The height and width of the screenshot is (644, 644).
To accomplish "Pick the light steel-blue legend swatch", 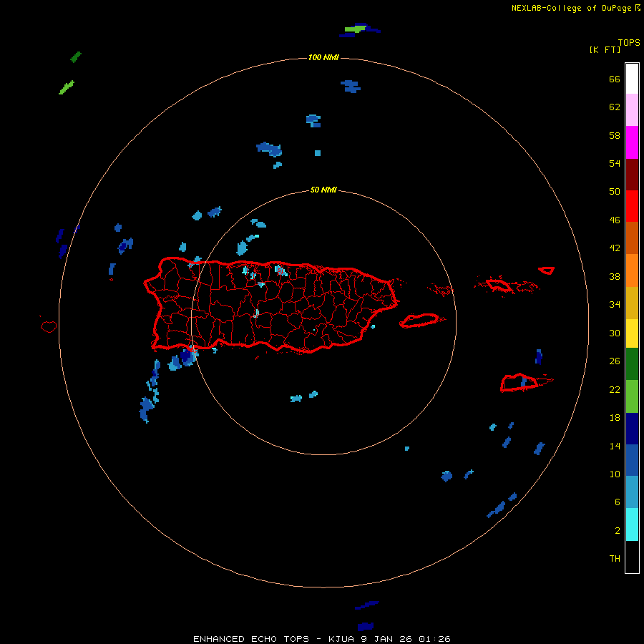I will pos(632,492).
